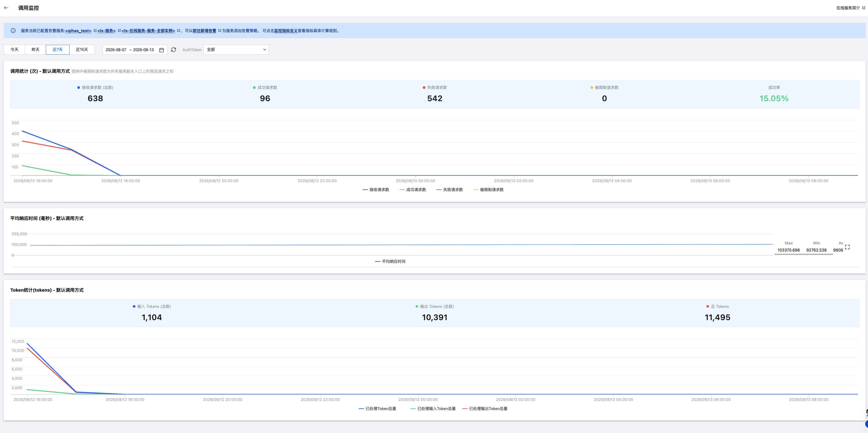868x433 pixels.
Task: Toggle the 成功请求数 legend series
Action: pos(413,190)
